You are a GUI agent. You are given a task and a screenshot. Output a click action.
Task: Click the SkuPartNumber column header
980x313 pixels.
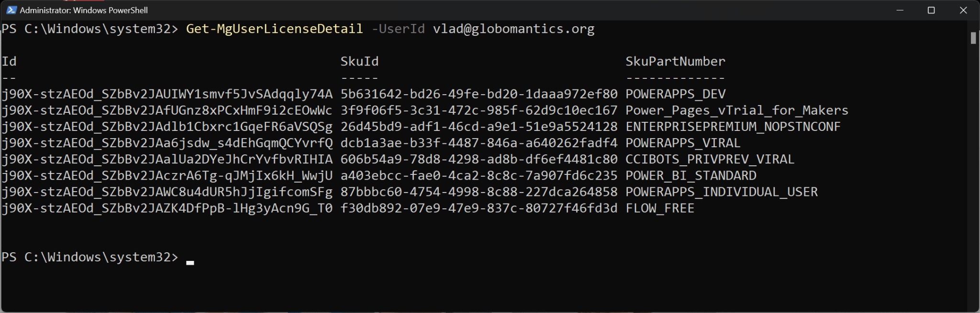pos(675,62)
